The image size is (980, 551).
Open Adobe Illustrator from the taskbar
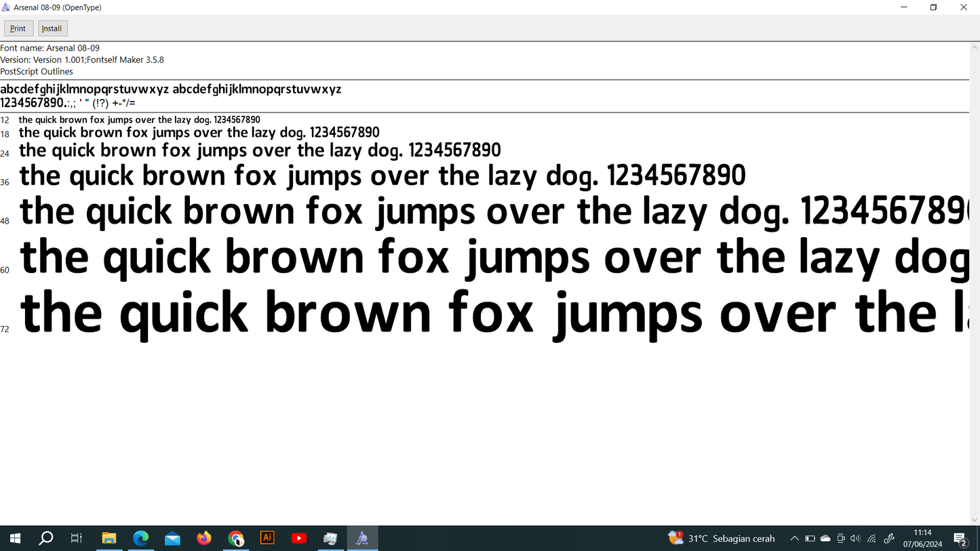tap(267, 538)
